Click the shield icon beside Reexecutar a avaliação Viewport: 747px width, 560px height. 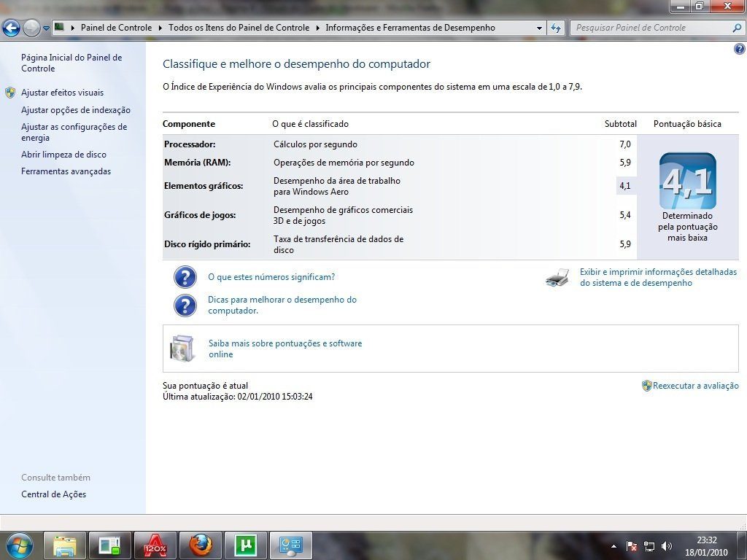[646, 386]
